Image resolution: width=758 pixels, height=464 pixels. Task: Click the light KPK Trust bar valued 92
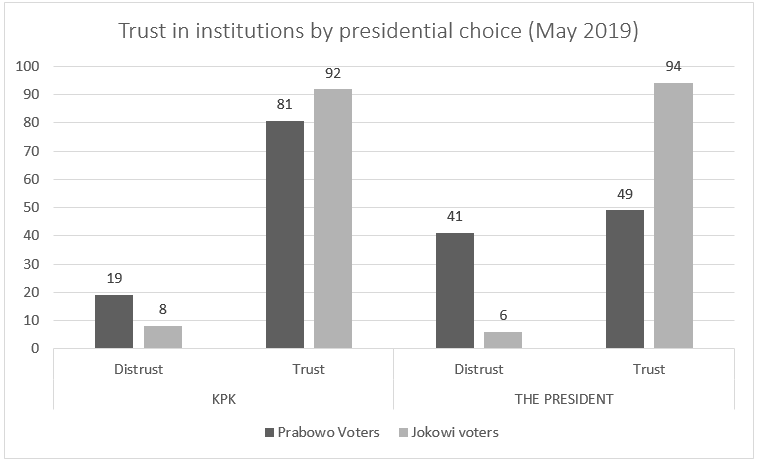click(333, 219)
